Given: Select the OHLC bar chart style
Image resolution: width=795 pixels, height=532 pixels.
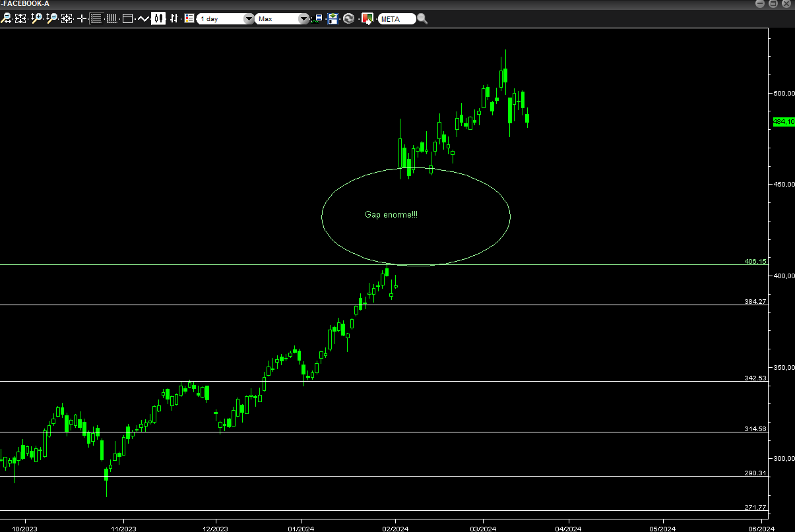Looking at the screenshot, I should pyautogui.click(x=174, y=18).
